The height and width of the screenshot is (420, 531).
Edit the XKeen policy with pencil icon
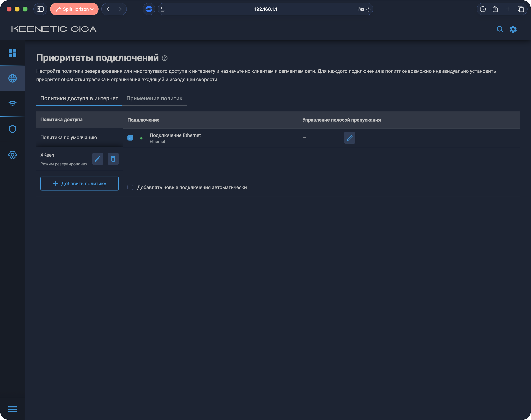tap(98, 159)
